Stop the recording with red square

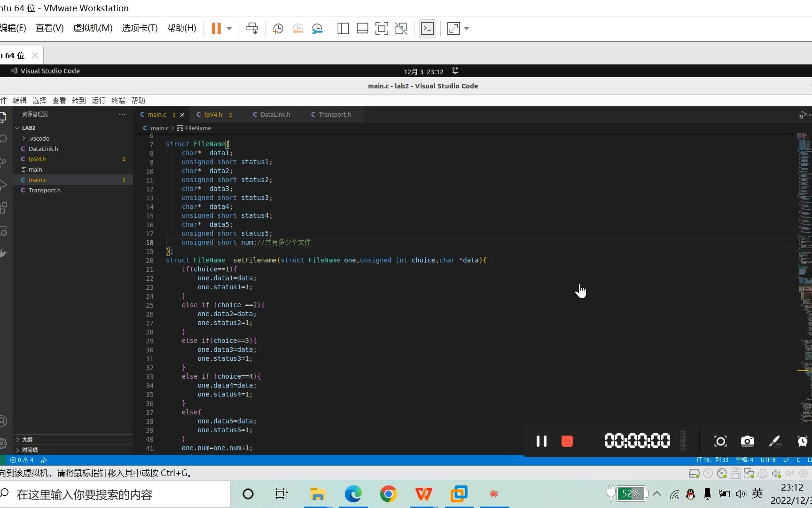pyautogui.click(x=567, y=441)
